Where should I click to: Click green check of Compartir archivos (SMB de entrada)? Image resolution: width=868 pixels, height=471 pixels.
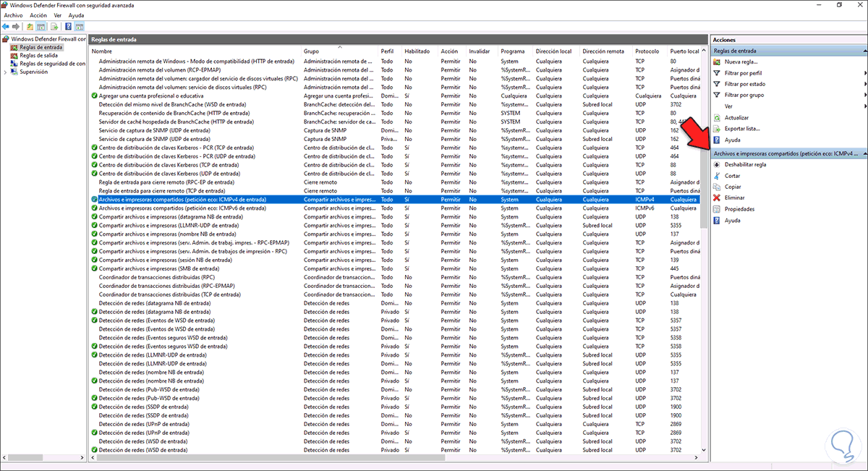94,268
